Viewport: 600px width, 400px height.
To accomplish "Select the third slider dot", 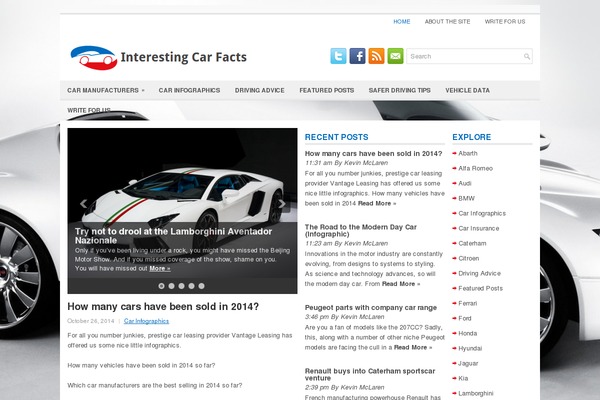I will 181,286.
